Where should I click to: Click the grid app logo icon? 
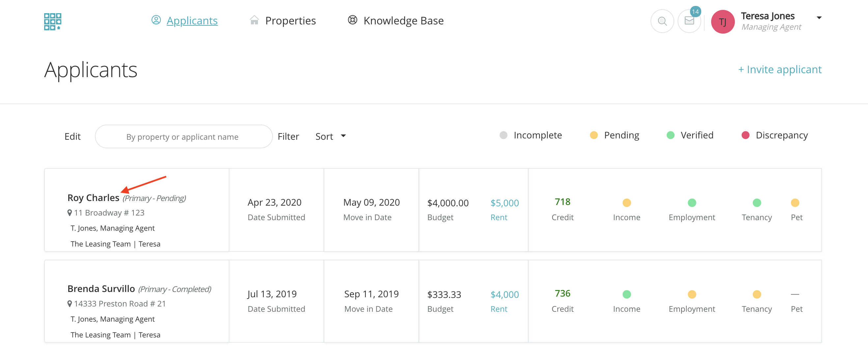[53, 21]
